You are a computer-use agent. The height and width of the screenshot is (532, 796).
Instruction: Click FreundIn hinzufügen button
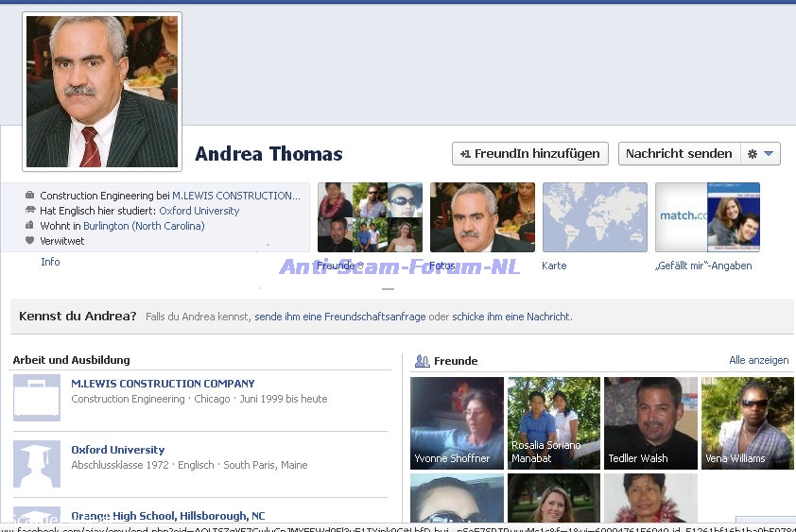pyautogui.click(x=530, y=154)
